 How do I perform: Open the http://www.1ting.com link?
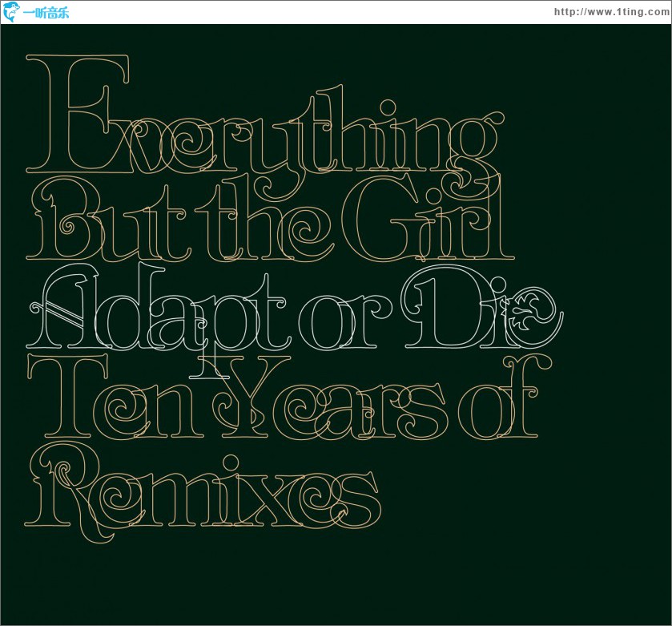(612, 12)
